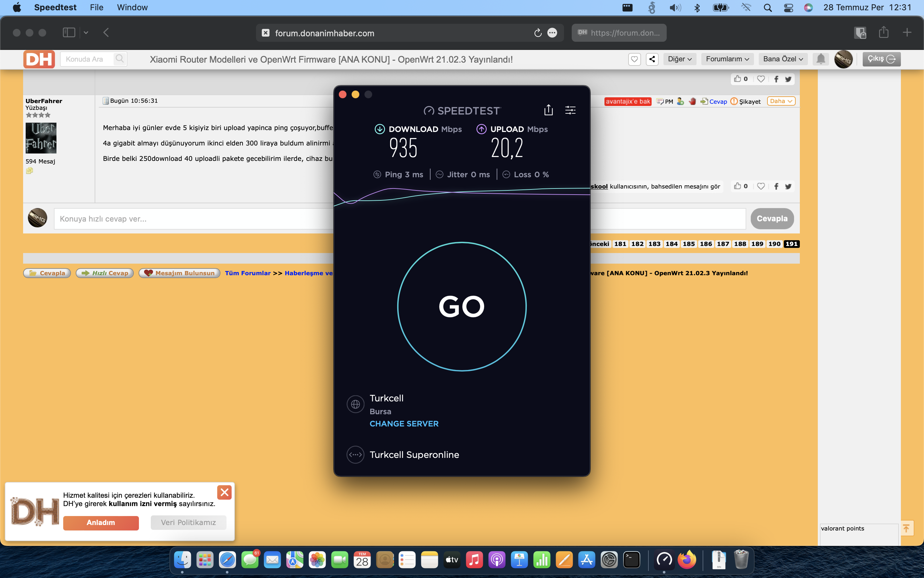Viewport: 924px width, 578px height.
Task: Toggle heart on UberFahrer's post
Action: (x=761, y=186)
